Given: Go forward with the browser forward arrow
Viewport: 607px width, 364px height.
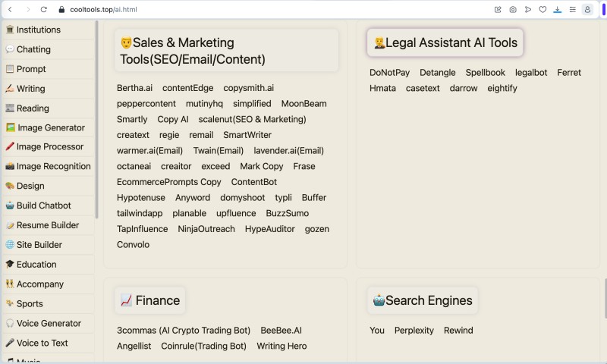Looking at the screenshot, I should coord(28,10).
